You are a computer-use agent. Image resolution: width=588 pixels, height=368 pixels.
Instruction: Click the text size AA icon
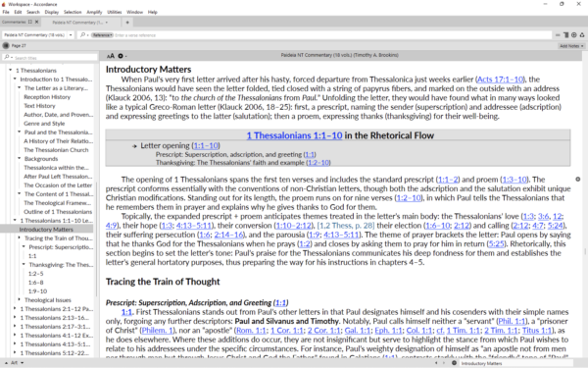(x=110, y=56)
